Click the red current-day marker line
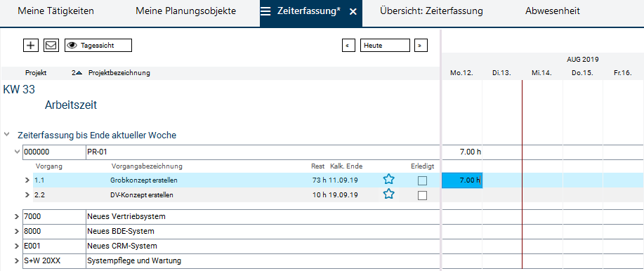Image resolution: width=644 pixels, height=271 pixels. coord(522,175)
